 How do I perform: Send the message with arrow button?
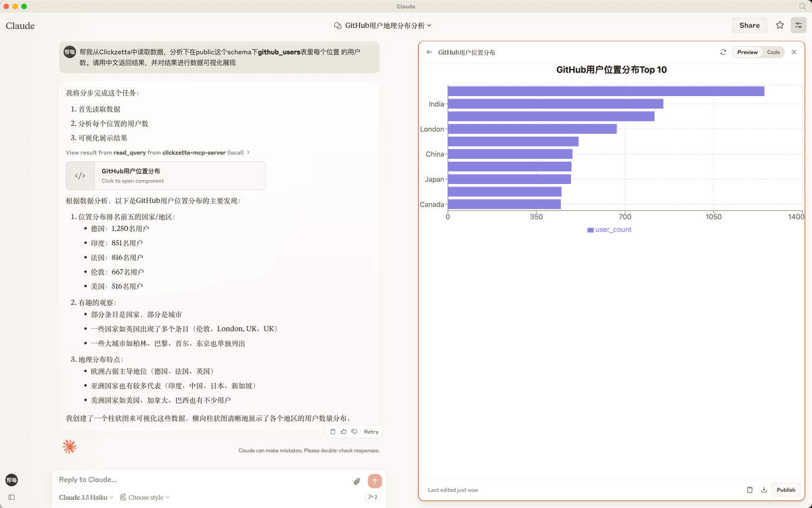click(375, 481)
